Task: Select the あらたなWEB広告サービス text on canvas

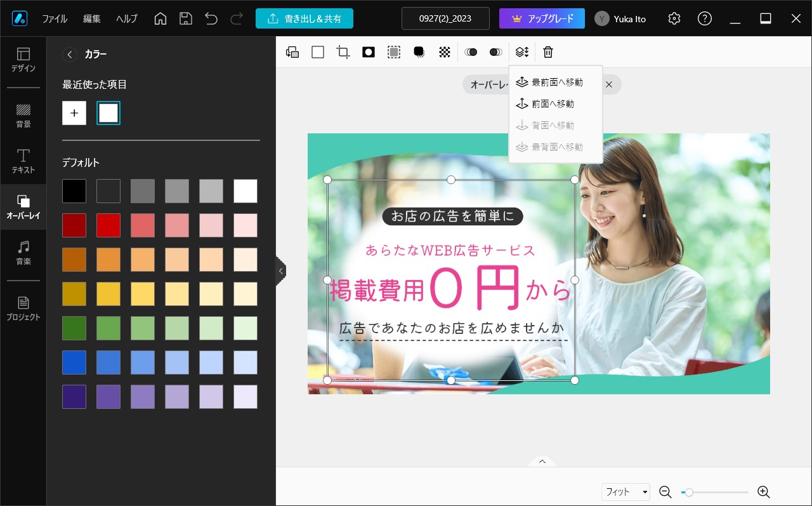Action: pos(450,251)
